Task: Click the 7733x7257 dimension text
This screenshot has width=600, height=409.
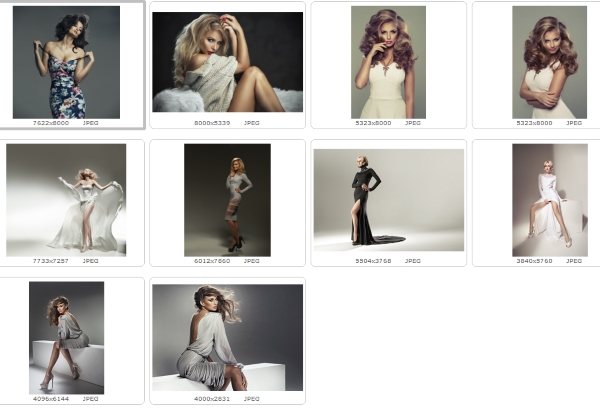Action: pyautogui.click(x=51, y=261)
